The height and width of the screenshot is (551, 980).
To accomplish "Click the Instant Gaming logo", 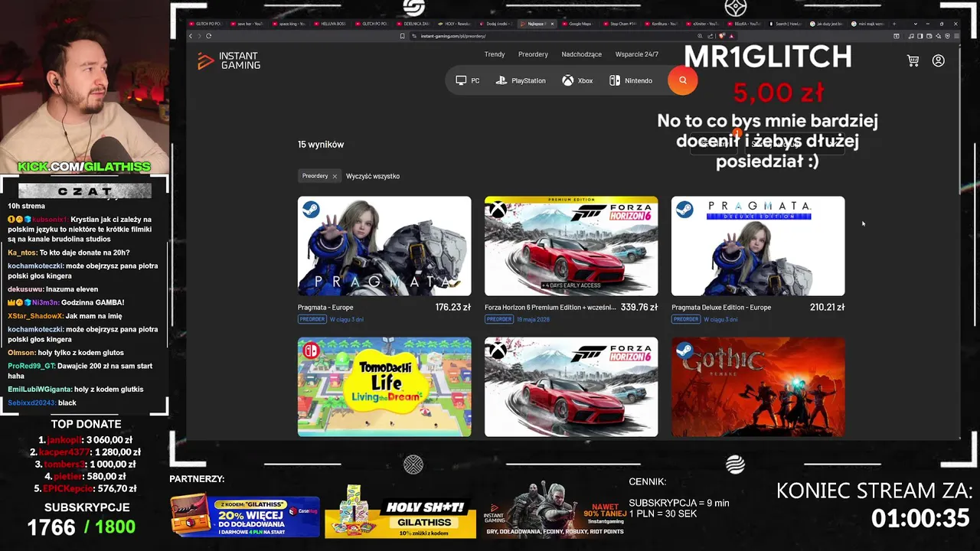I will click(x=229, y=60).
